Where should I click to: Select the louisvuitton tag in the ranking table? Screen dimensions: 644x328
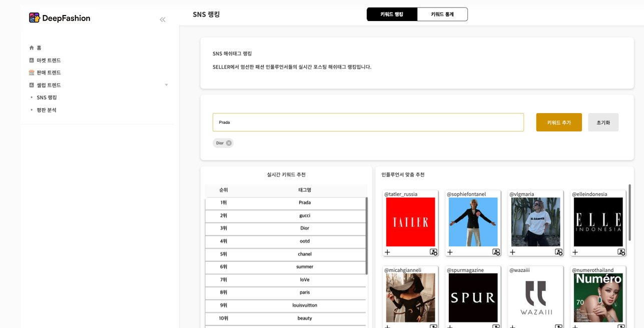pos(305,305)
